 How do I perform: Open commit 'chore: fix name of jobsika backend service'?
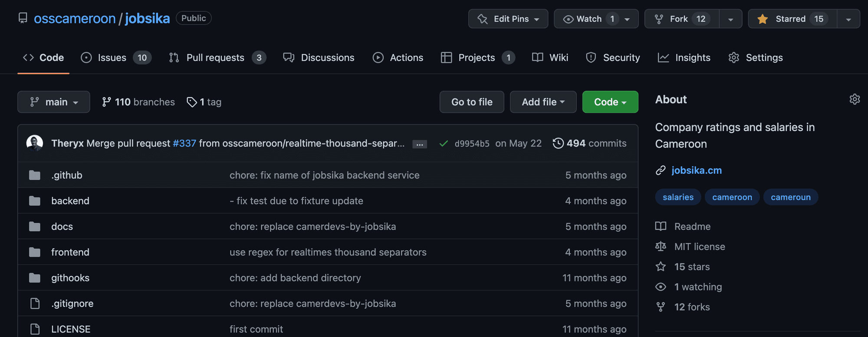tap(325, 175)
